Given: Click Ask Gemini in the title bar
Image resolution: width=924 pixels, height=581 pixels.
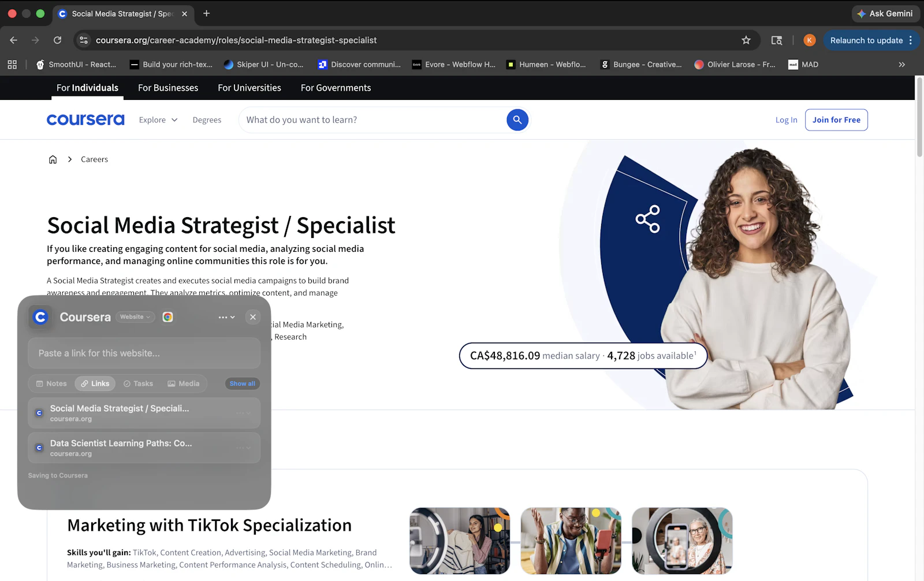Looking at the screenshot, I should [885, 13].
